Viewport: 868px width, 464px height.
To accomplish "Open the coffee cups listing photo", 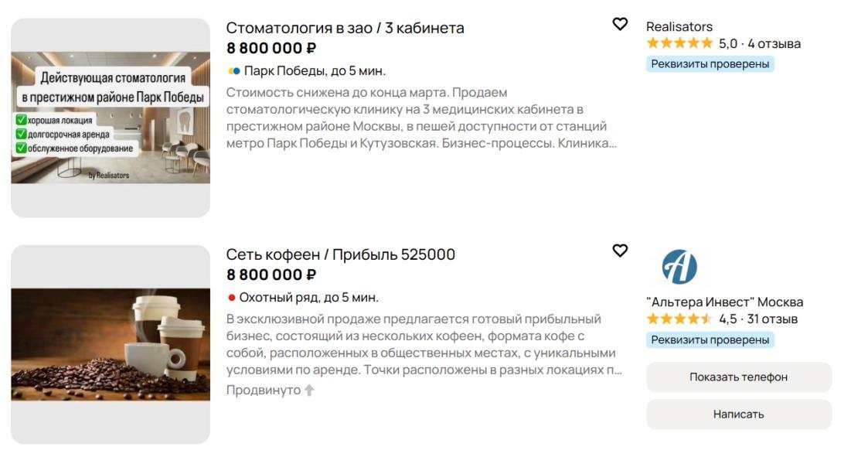I will [111, 344].
